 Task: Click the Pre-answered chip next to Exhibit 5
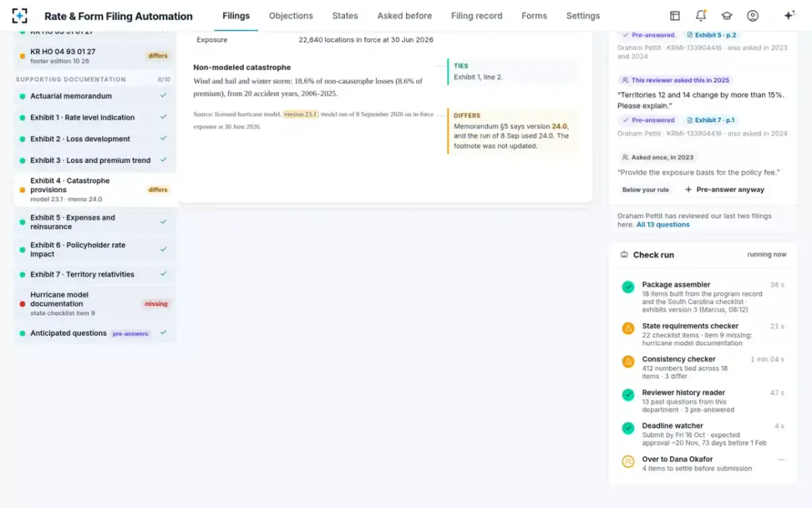pyautogui.click(x=648, y=35)
